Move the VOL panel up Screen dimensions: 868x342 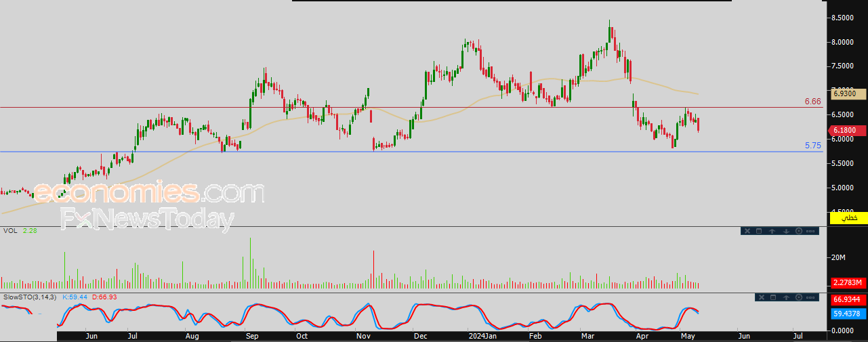[772, 231]
